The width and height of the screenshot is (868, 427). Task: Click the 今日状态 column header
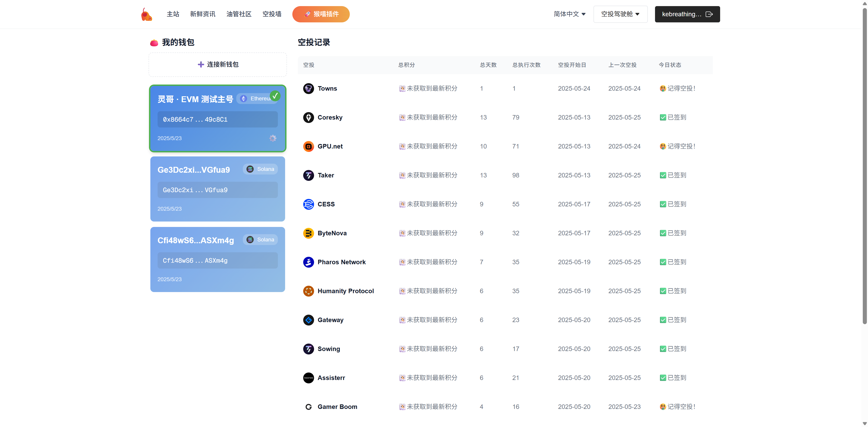click(x=670, y=65)
